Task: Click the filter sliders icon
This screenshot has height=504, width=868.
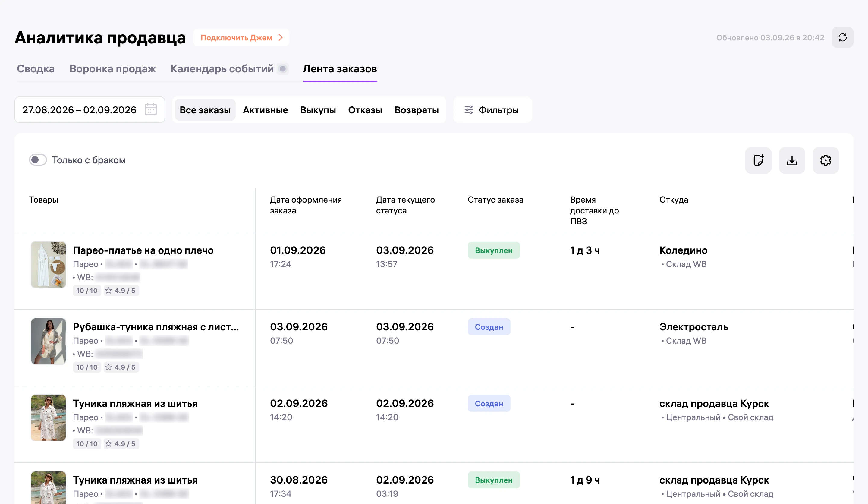Action: [x=469, y=110]
